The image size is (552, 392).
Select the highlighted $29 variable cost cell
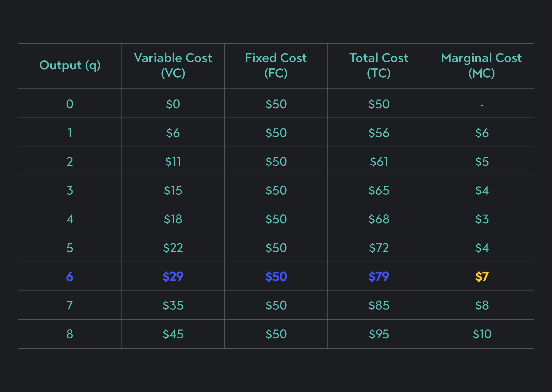(173, 277)
